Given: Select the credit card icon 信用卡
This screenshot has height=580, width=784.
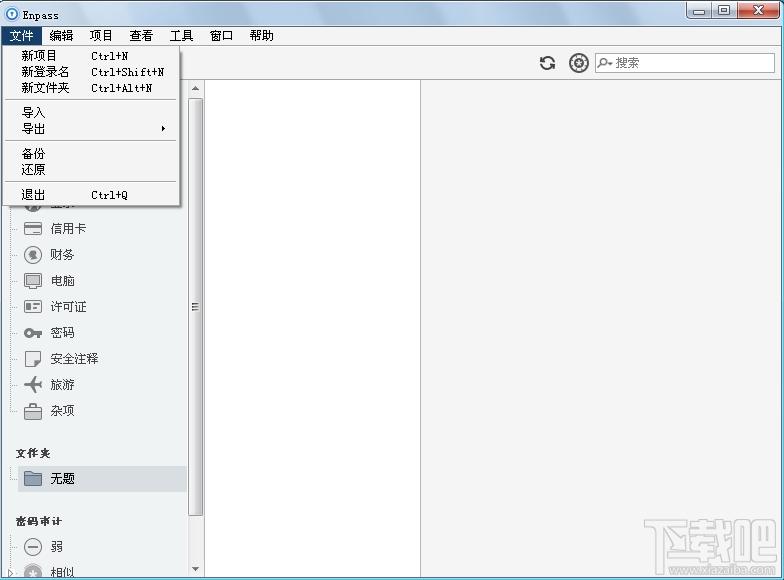Looking at the screenshot, I should pos(33,229).
